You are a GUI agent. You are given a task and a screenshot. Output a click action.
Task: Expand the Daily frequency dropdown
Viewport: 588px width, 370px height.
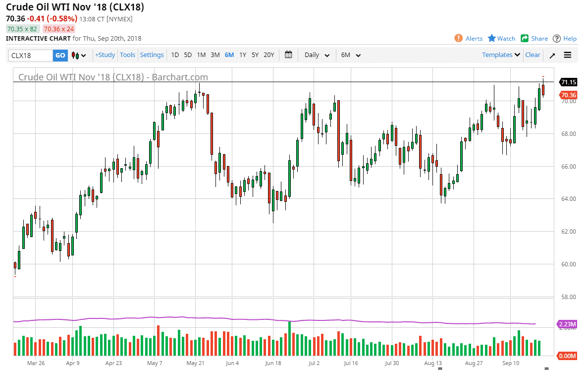[317, 55]
